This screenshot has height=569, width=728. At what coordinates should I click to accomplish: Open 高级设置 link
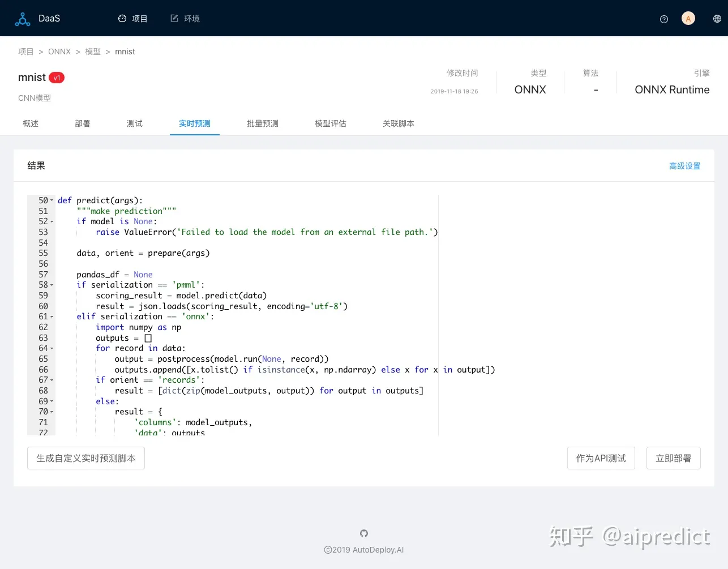685,166
